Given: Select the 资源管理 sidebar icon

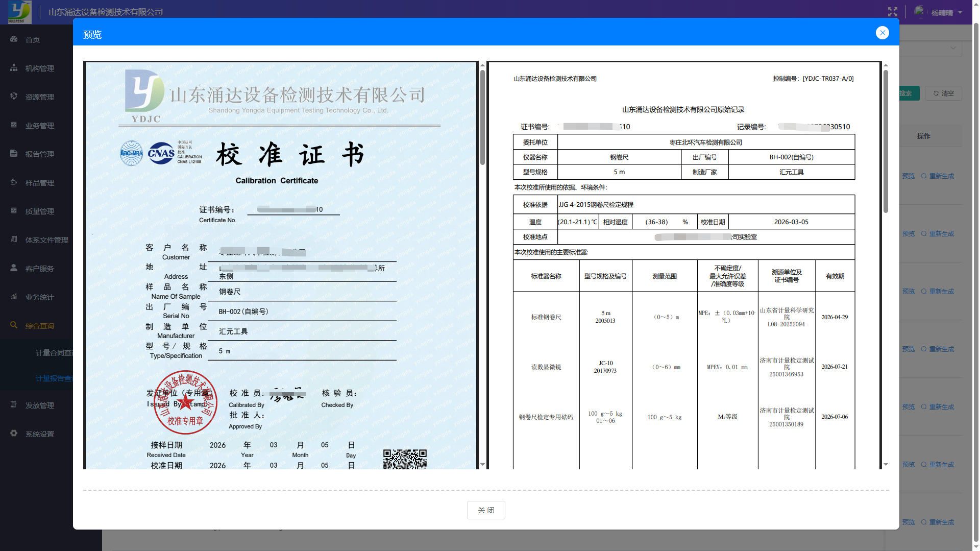Looking at the screenshot, I should click(14, 96).
